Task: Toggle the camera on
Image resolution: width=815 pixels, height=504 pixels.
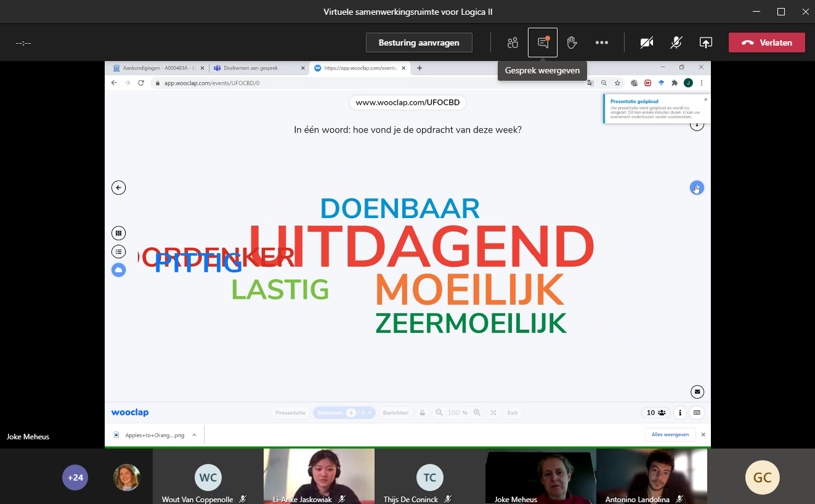Action: point(646,43)
